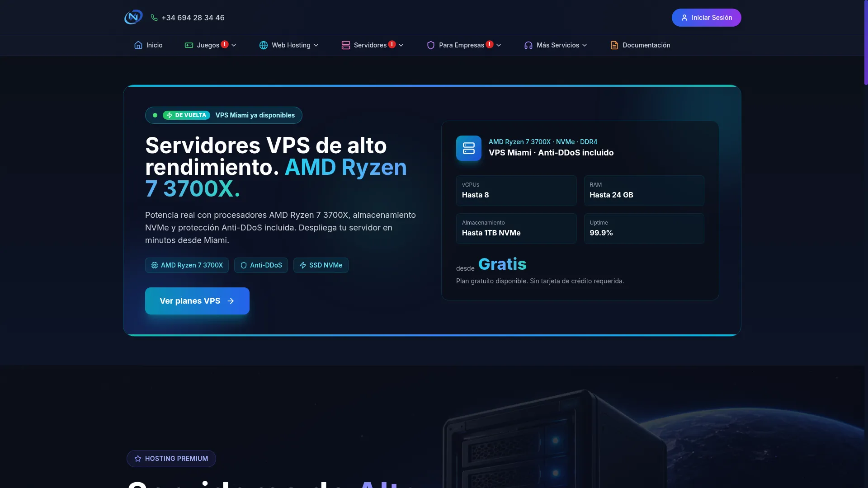Click the HOSTING PREMIUM badge
Screen dimensions: 868x488
[171, 459]
